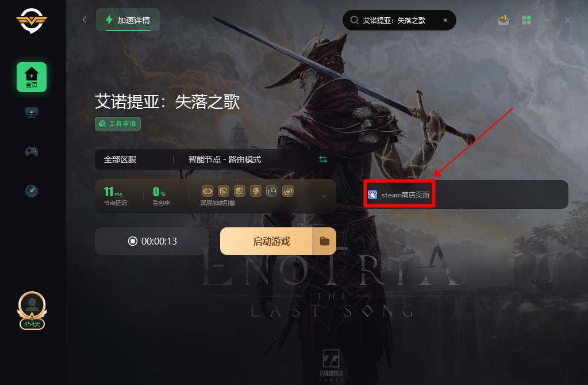Toggle the greyed-out download clock engine icon
Viewport: 588px width, 385px height.
tap(272, 191)
